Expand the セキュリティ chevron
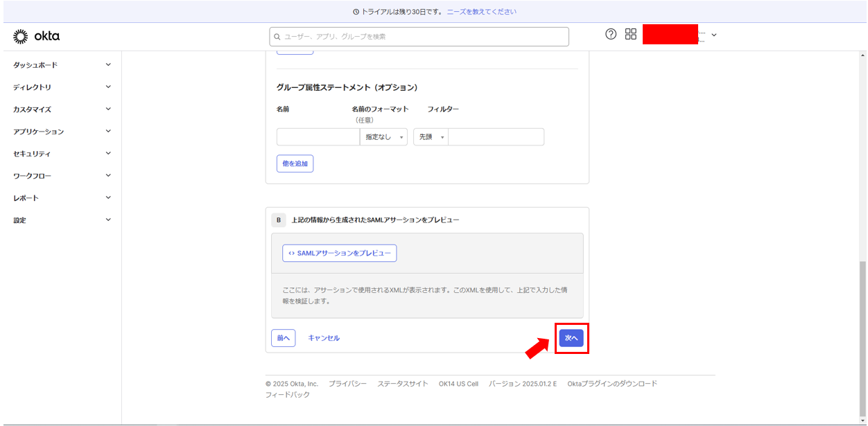 [x=108, y=153]
